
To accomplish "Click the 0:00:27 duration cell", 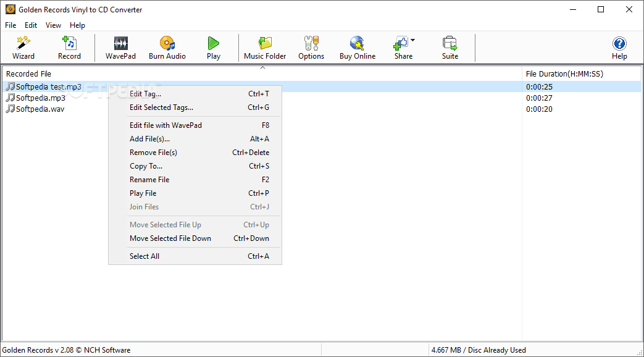I will [539, 98].
